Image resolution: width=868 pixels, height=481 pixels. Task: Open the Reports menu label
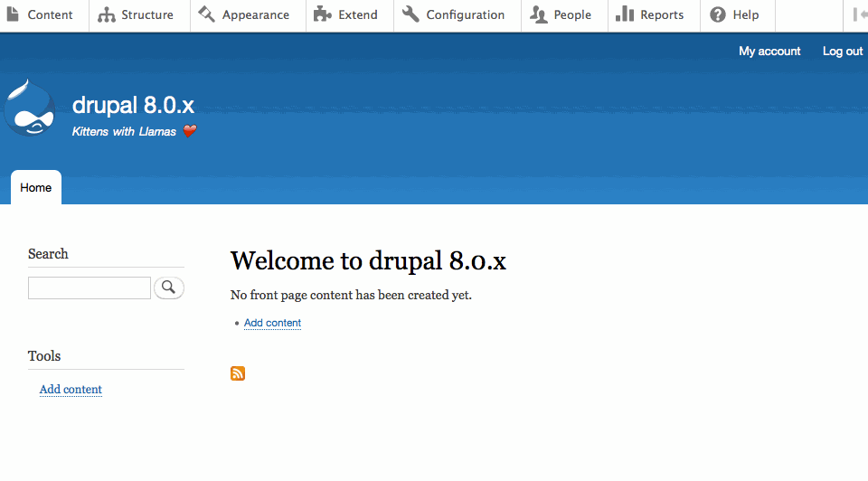662,15
